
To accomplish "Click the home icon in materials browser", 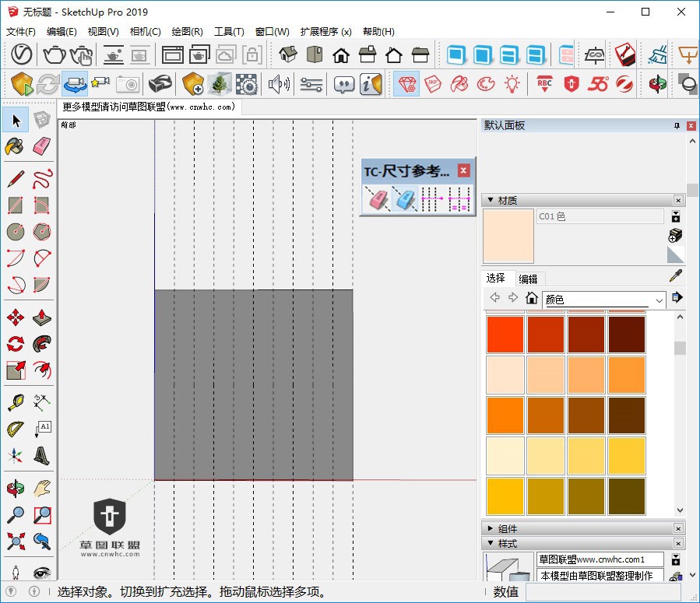I will [532, 298].
